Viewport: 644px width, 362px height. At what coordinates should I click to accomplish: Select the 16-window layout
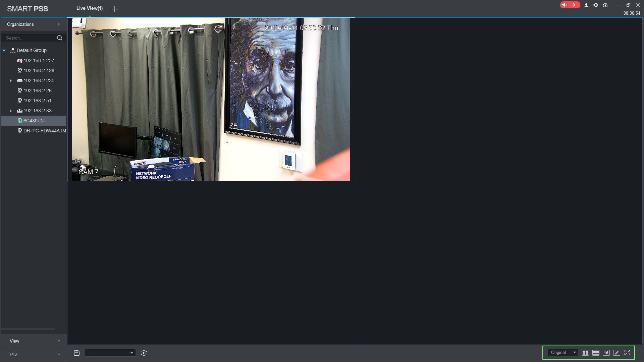pos(606,353)
